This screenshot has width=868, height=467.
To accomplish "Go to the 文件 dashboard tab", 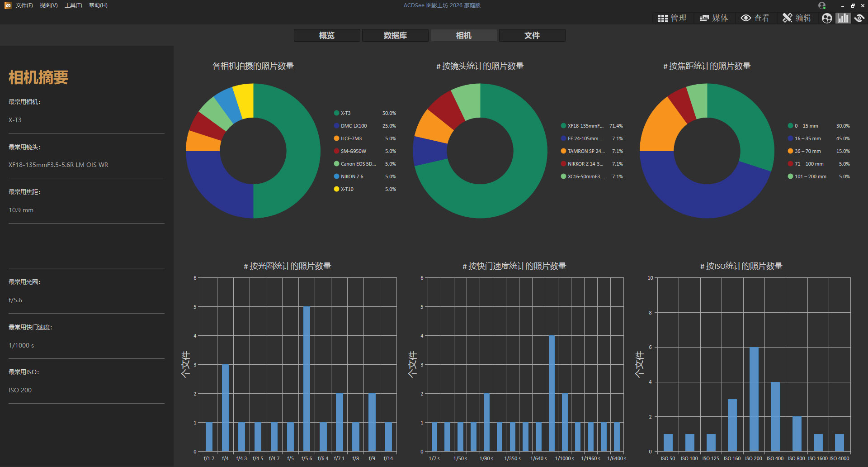I will 532,35.
